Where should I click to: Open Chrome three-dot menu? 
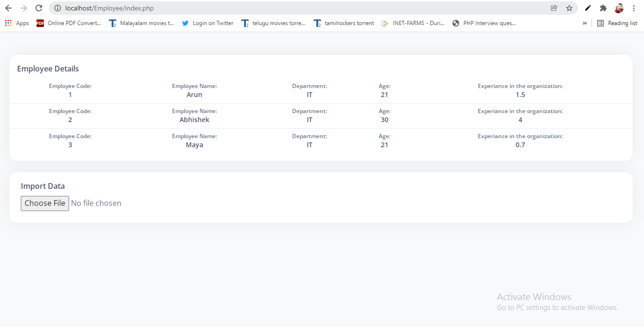pos(634,8)
